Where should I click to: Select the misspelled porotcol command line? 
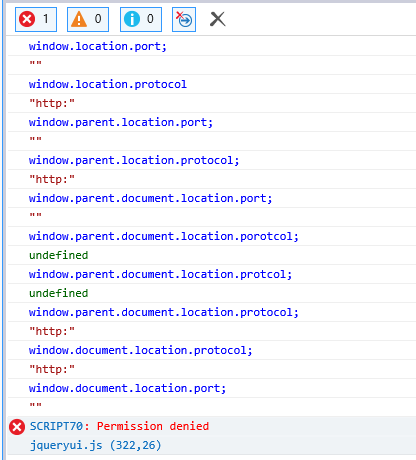pos(164,236)
